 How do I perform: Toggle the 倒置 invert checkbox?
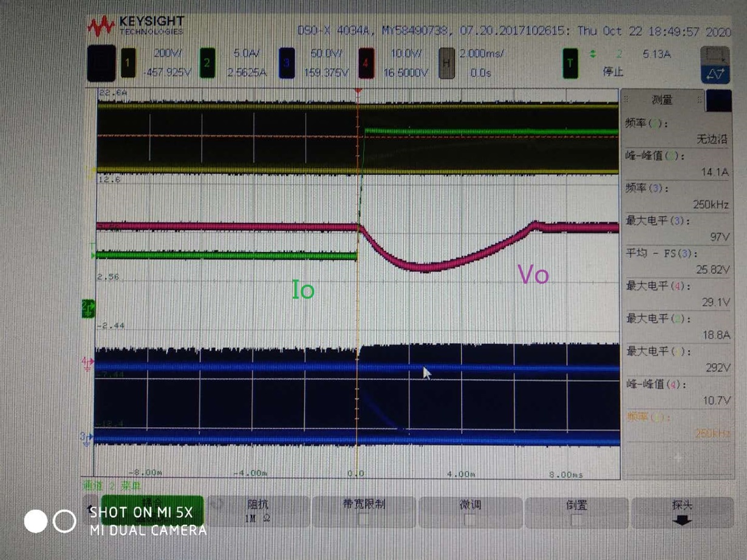(576, 519)
